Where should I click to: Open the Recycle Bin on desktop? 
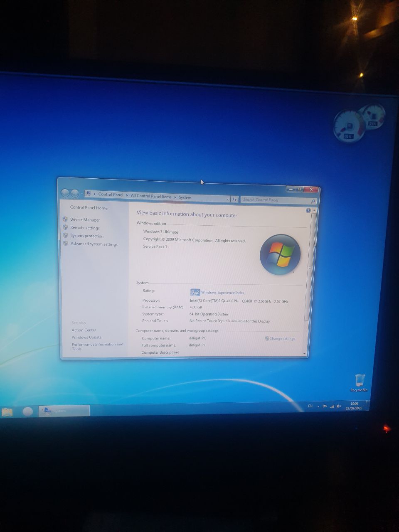coord(360,383)
